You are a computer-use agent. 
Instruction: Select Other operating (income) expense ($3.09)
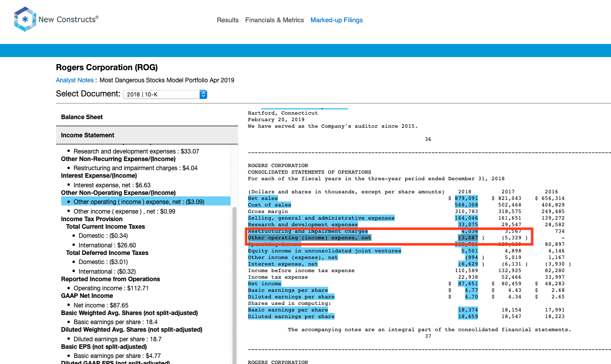click(146, 201)
